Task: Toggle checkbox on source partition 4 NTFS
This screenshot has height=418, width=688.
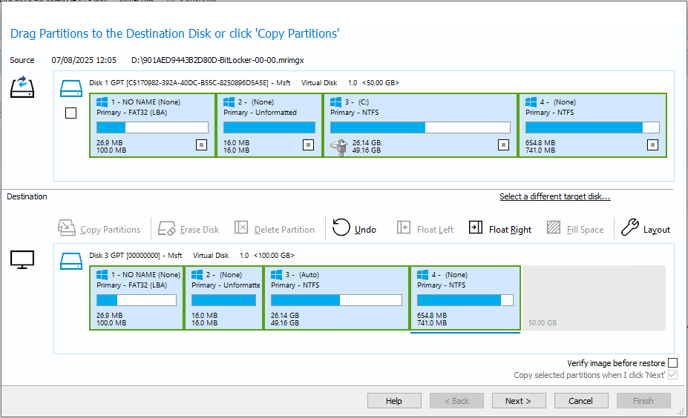Action: click(x=652, y=145)
